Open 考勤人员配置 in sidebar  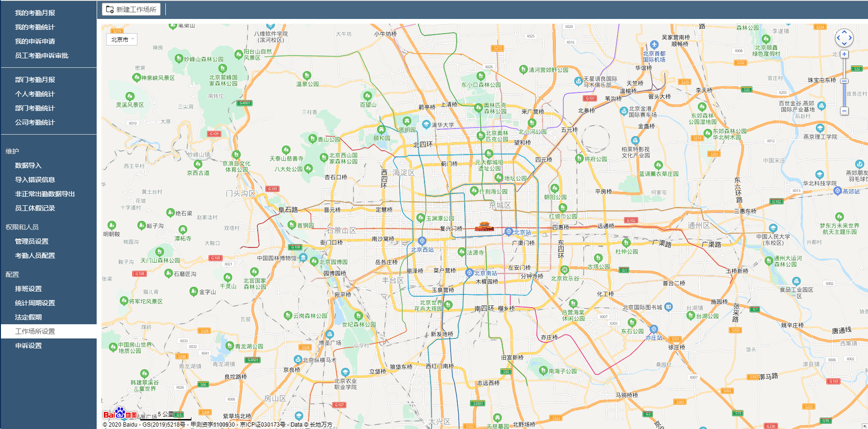pyautogui.click(x=35, y=256)
